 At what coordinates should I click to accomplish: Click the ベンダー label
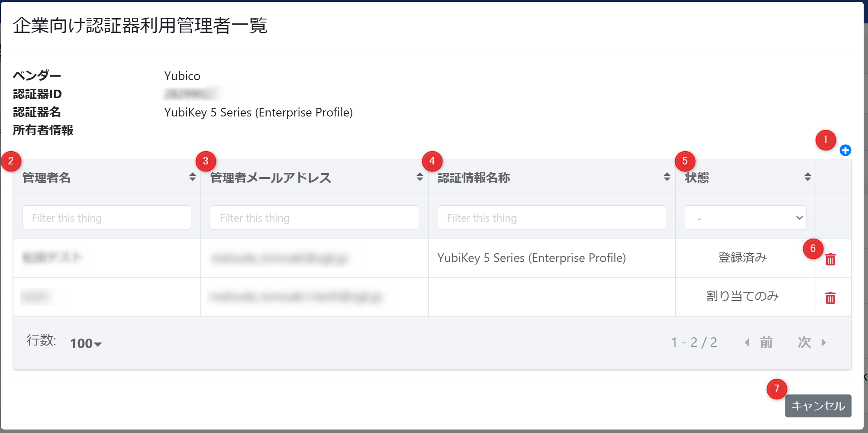point(37,75)
